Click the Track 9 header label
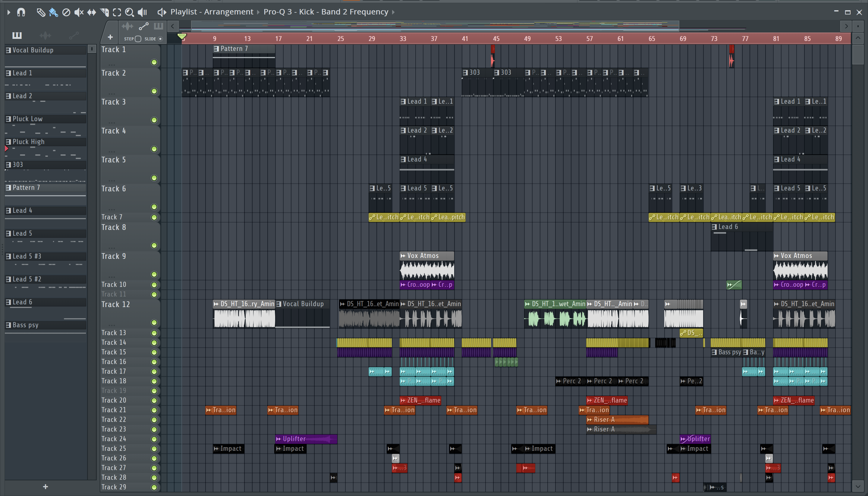The width and height of the screenshot is (868, 496). [x=113, y=256]
